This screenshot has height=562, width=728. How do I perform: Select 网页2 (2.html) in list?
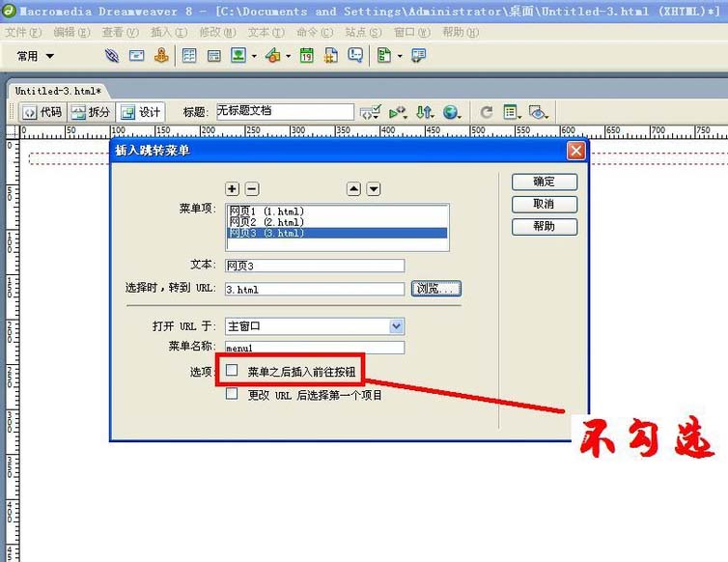click(x=338, y=222)
